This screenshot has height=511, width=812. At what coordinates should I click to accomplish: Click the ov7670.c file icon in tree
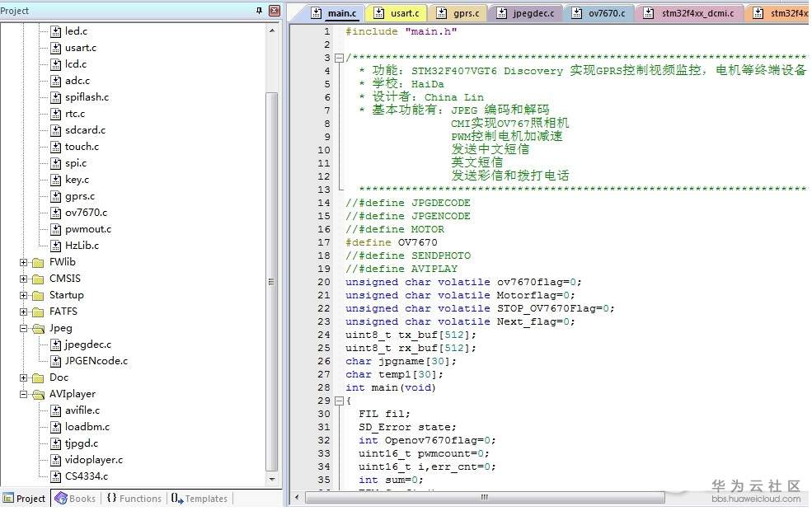(x=55, y=213)
